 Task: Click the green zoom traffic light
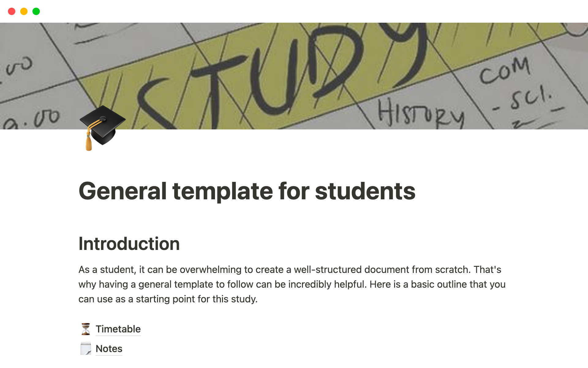(x=36, y=11)
